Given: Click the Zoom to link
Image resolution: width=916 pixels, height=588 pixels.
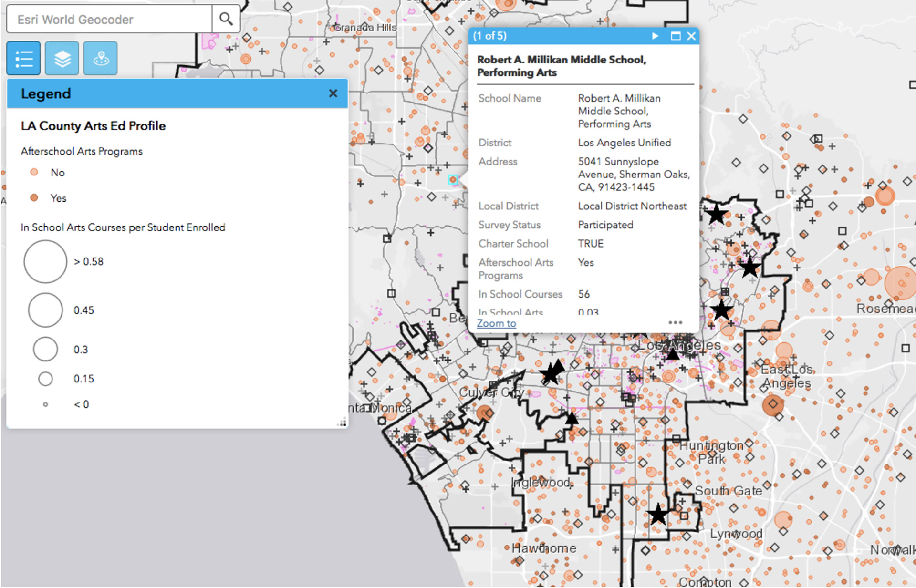Looking at the screenshot, I should (496, 323).
